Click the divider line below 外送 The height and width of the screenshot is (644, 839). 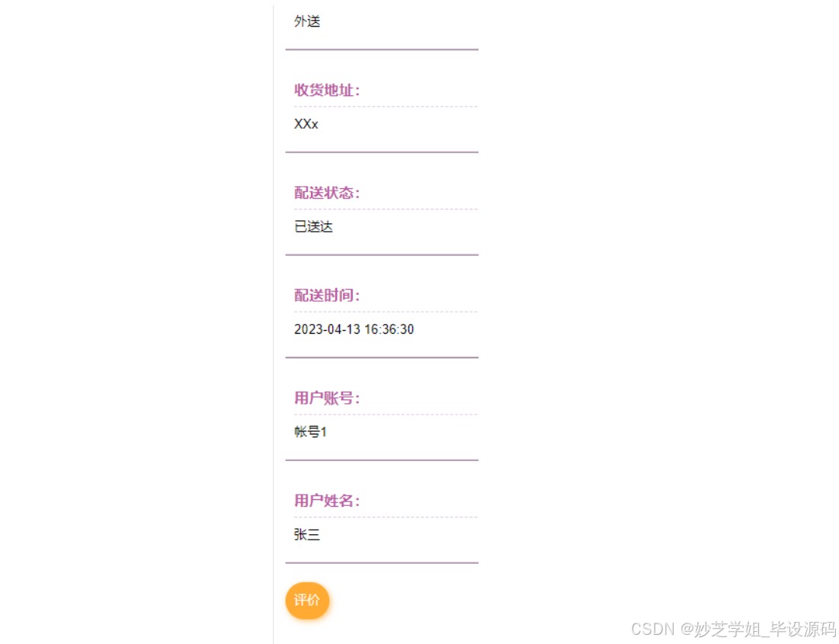coord(381,48)
